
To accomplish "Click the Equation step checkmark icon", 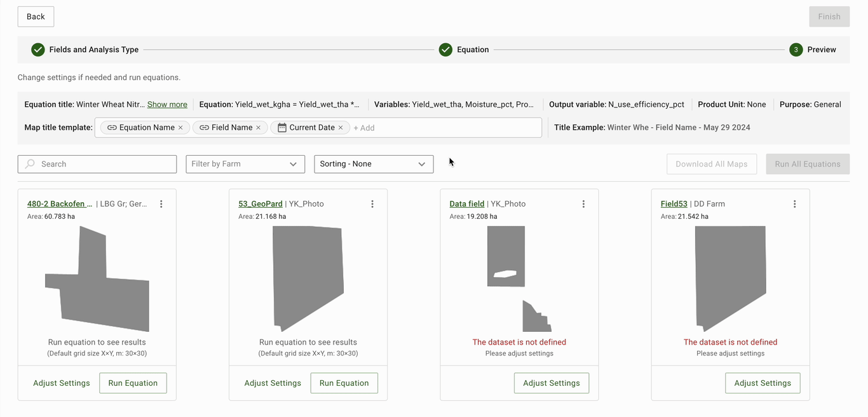I will point(445,50).
